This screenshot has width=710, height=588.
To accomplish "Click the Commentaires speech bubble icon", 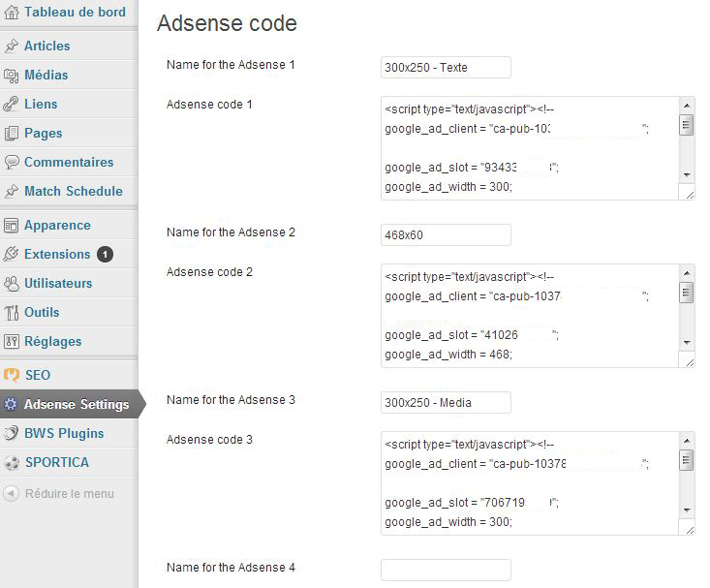I will (12, 162).
